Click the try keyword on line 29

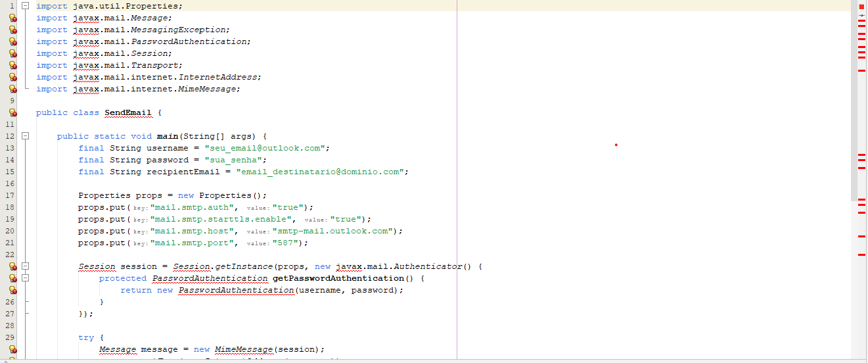(86, 337)
